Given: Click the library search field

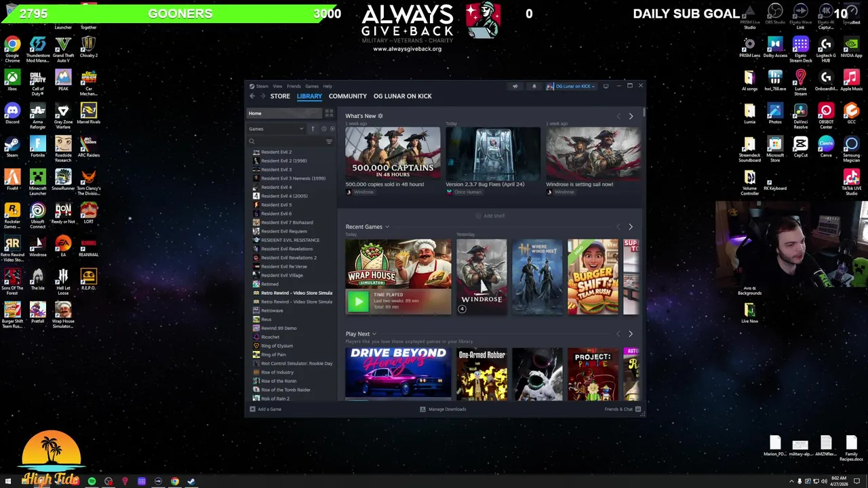Looking at the screenshot, I should 290,142.
